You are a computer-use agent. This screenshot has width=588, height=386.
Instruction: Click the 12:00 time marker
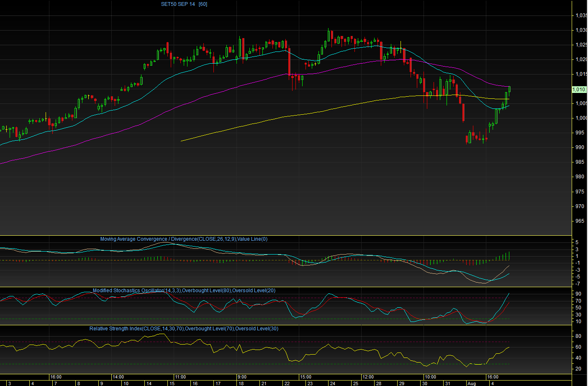368,377
